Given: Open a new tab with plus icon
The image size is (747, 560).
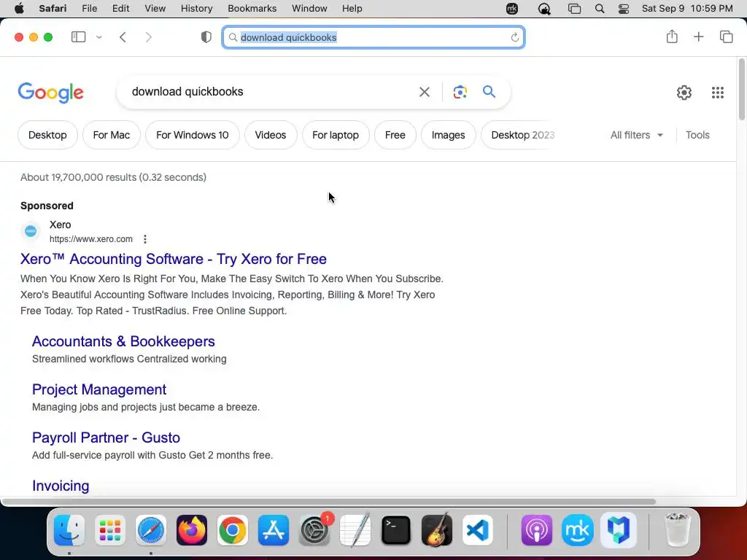Looking at the screenshot, I should pyautogui.click(x=698, y=36).
